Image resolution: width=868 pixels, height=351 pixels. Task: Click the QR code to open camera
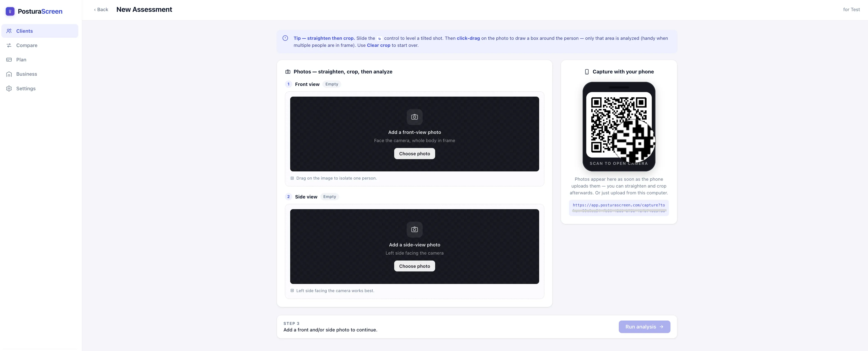click(619, 125)
